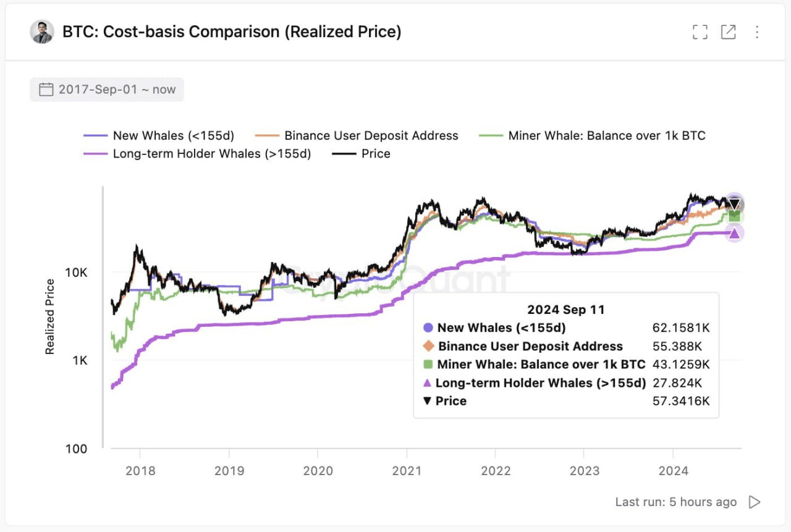Open the three-dot more options menu

coord(757,32)
